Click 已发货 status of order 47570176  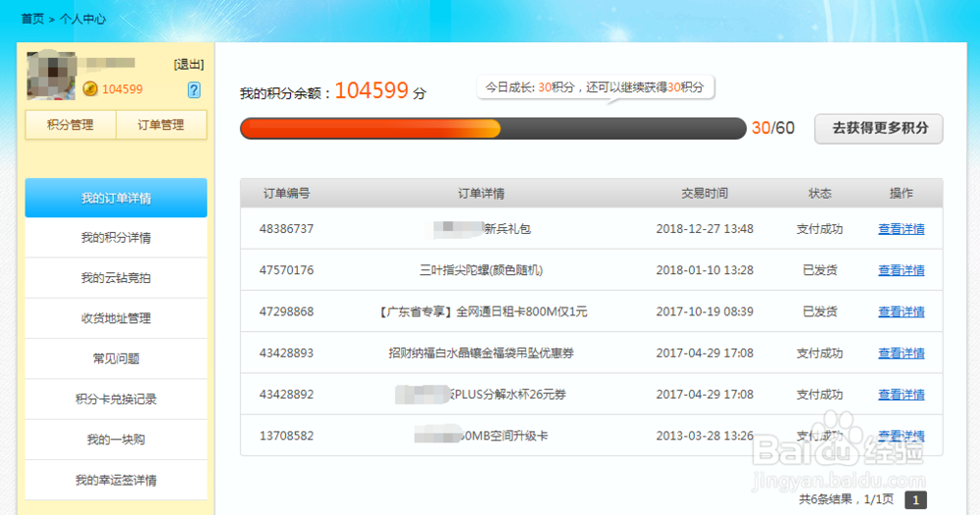[819, 270]
